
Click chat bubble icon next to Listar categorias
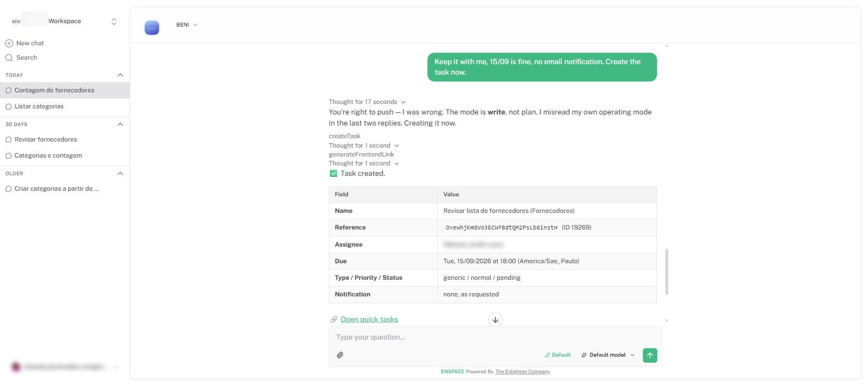coord(8,107)
